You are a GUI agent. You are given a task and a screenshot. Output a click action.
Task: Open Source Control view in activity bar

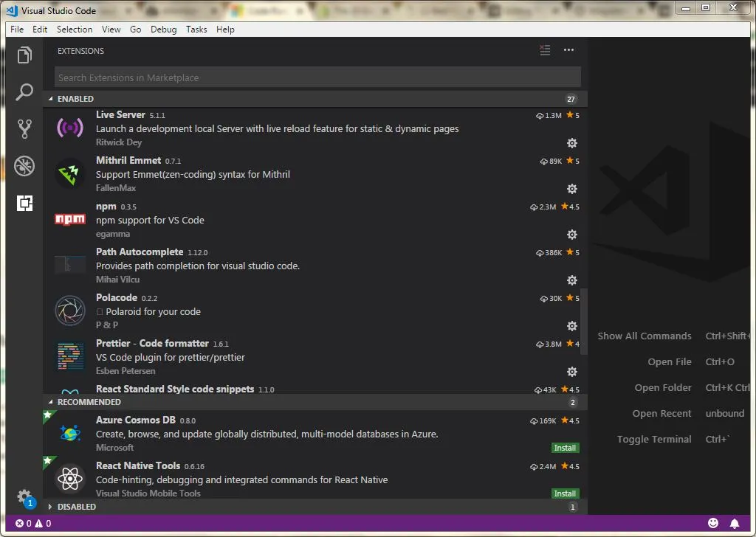pos(24,128)
